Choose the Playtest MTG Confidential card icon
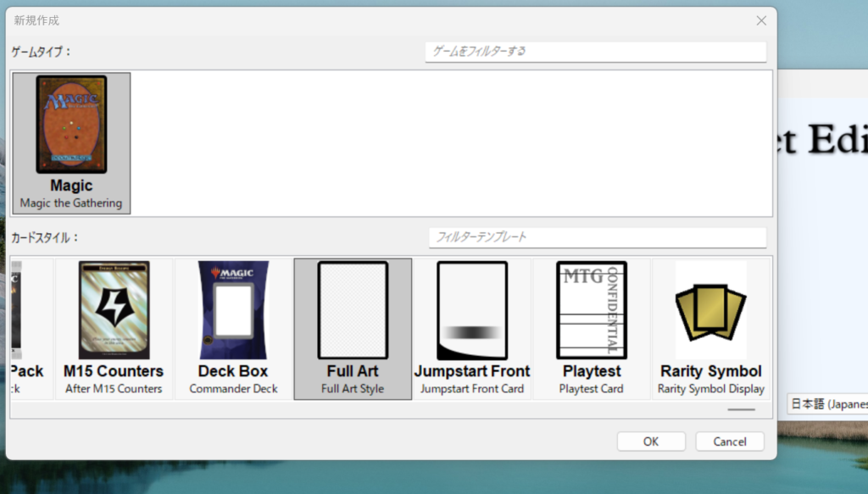The image size is (868, 494). point(591,310)
